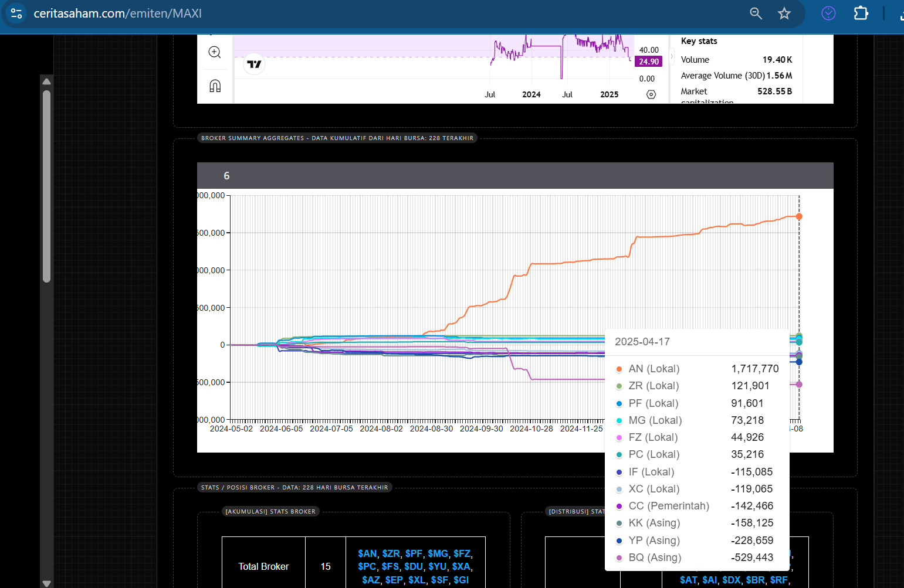The image size is (904, 588).
Task: Click site information icon beside URL
Action: click(x=16, y=13)
